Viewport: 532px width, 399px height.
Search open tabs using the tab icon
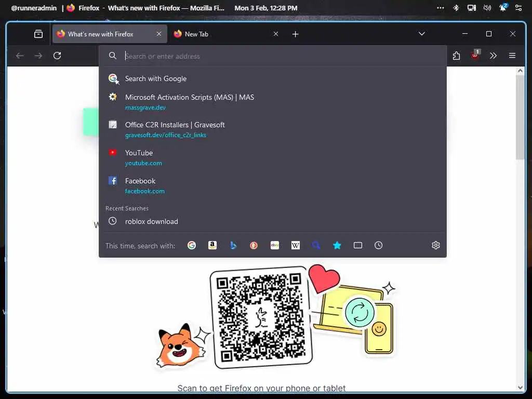pos(357,245)
